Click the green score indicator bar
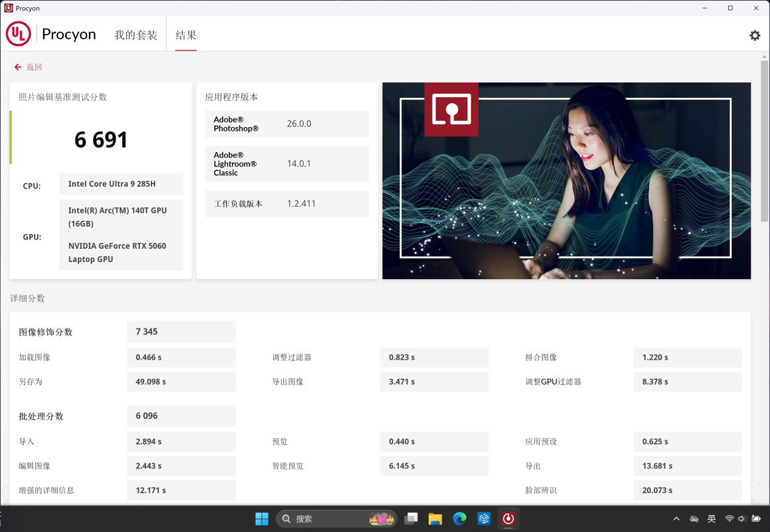Screen dimensions: 770x532 10,139
